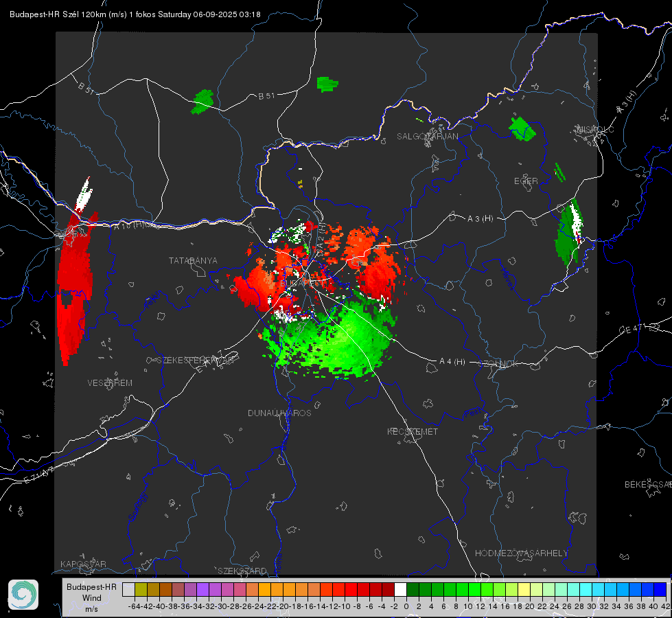Click the A 3 (H) label near Eger
Screen dimensions: 672x618
tap(480, 219)
